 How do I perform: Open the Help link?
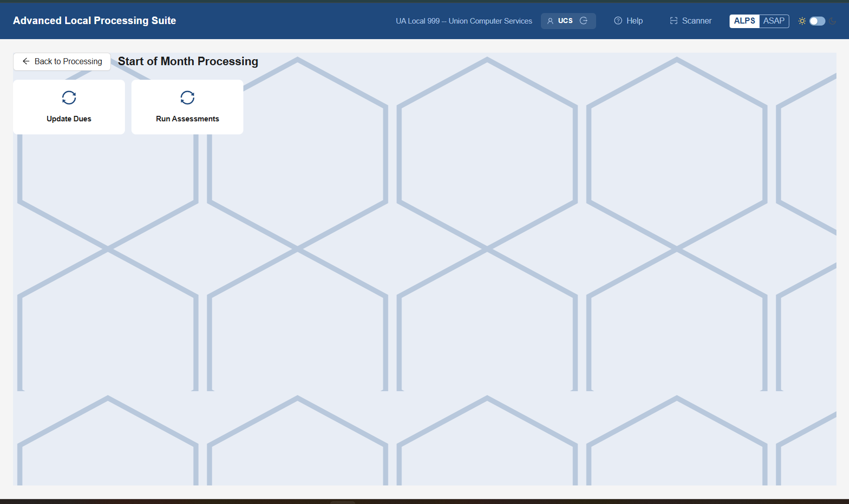coord(628,21)
